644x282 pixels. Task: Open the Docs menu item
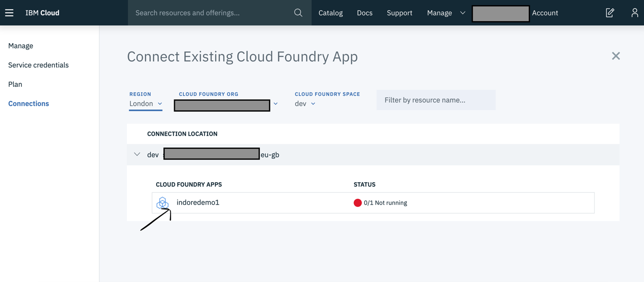click(x=365, y=13)
